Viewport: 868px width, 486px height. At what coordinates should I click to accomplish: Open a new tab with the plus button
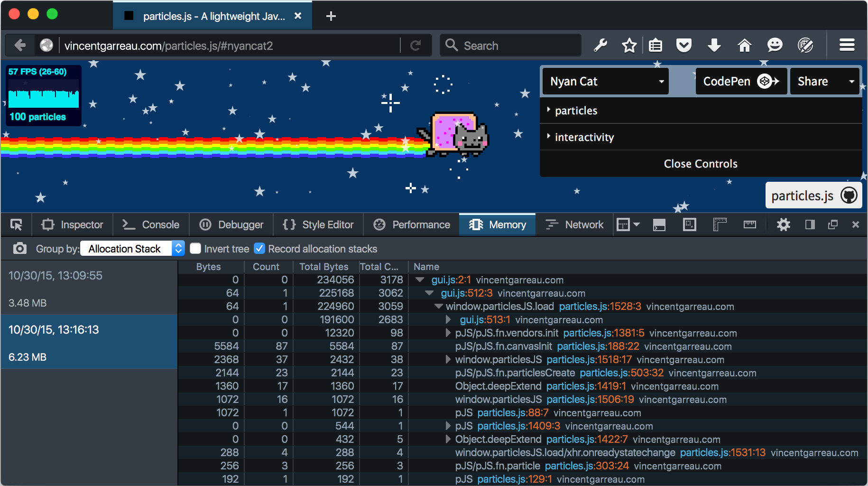click(x=331, y=16)
